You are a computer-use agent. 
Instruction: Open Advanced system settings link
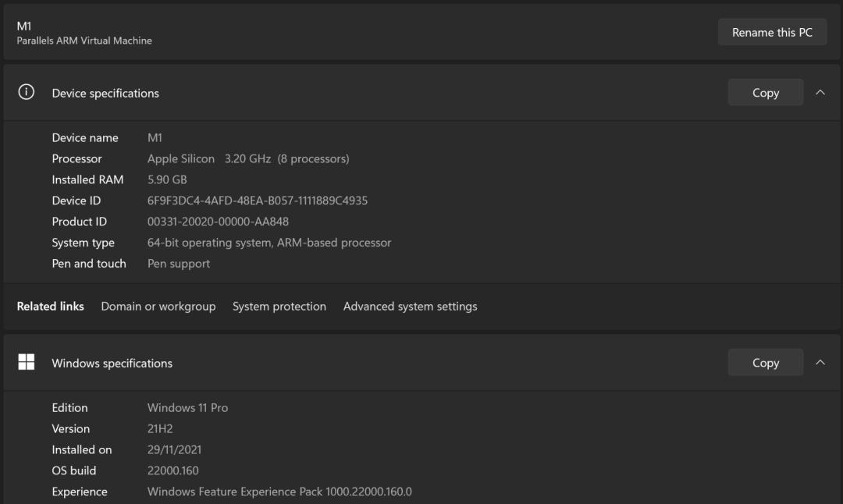pyautogui.click(x=410, y=307)
